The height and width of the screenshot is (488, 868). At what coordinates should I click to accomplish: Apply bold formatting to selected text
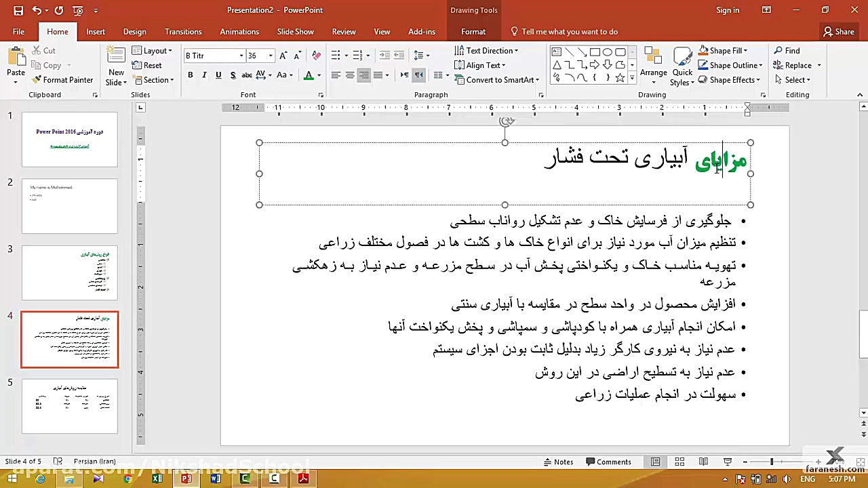click(190, 75)
